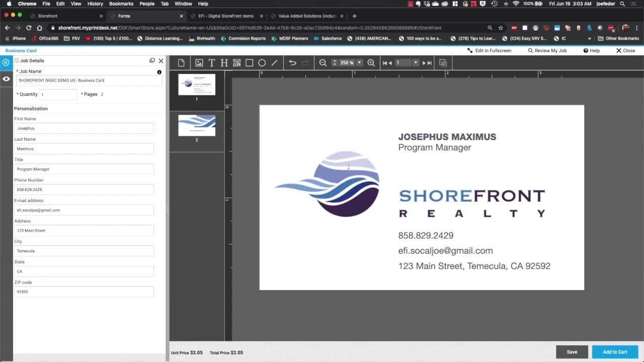Close the Job Details panel
The width and height of the screenshot is (644, 362).
[x=161, y=61]
